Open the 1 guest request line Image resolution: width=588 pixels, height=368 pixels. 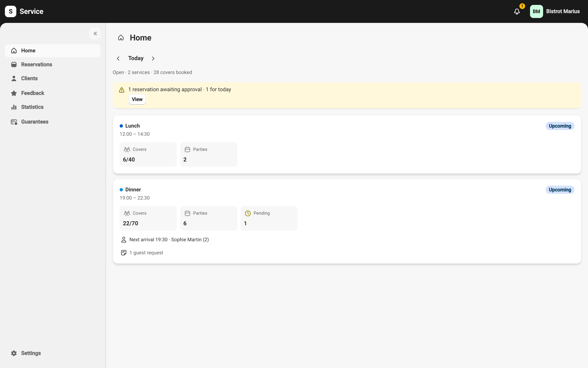(146, 253)
